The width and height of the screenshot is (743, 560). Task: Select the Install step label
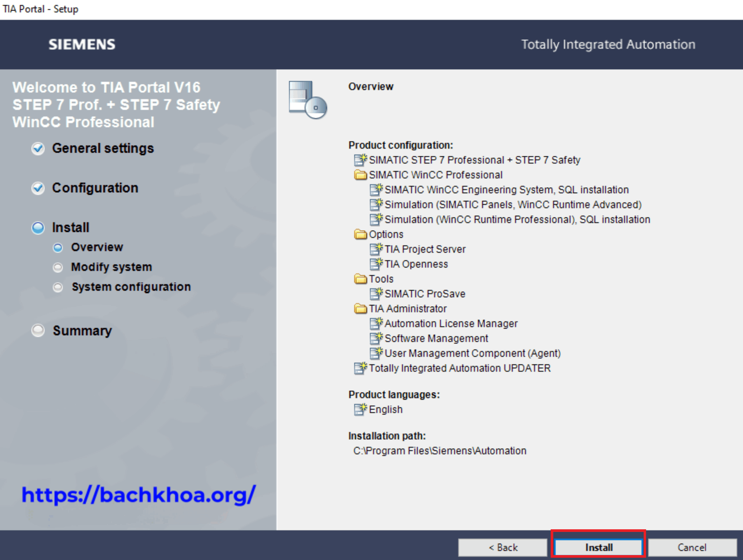[71, 227]
